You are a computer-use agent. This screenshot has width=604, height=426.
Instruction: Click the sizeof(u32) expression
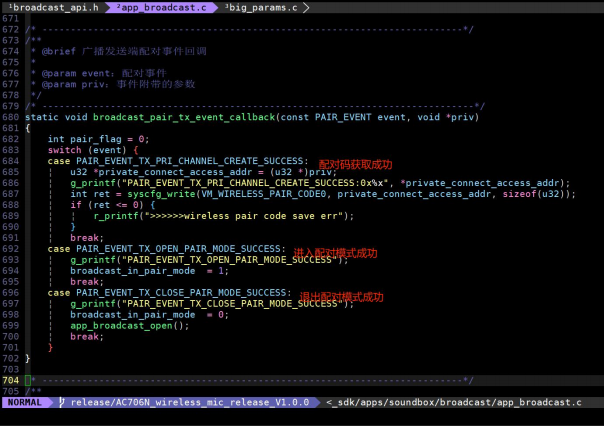(534, 194)
